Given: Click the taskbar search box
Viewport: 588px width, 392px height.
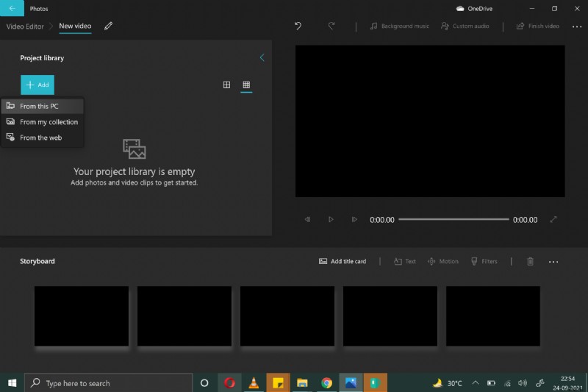Looking at the screenshot, I should pos(108,383).
